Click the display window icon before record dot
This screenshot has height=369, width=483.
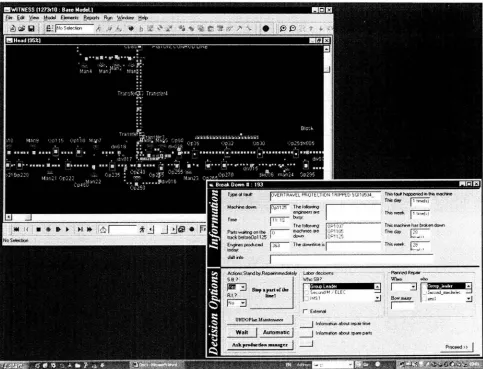click(x=182, y=229)
